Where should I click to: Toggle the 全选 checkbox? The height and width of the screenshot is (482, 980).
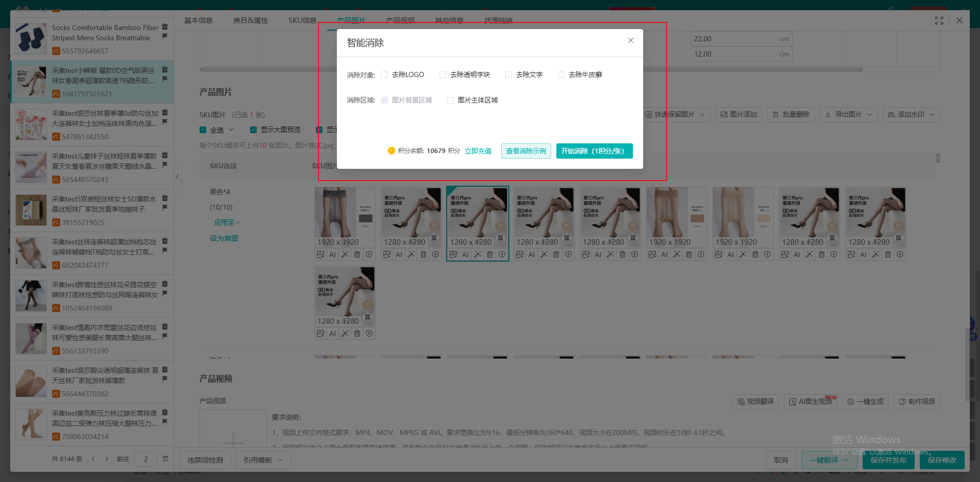203,130
